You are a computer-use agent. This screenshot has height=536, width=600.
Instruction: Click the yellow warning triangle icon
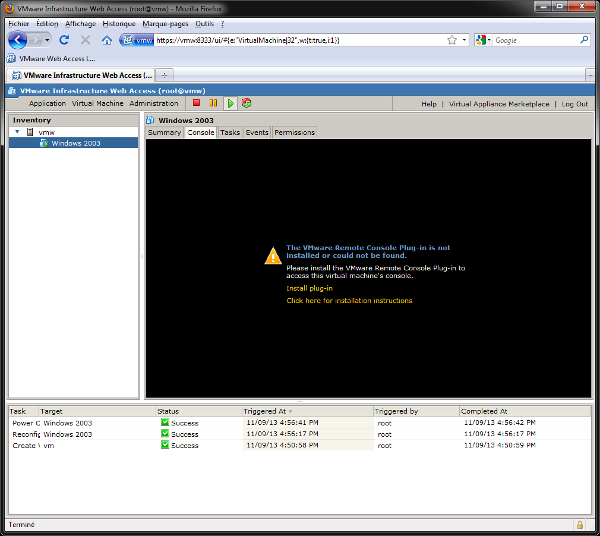click(x=273, y=256)
